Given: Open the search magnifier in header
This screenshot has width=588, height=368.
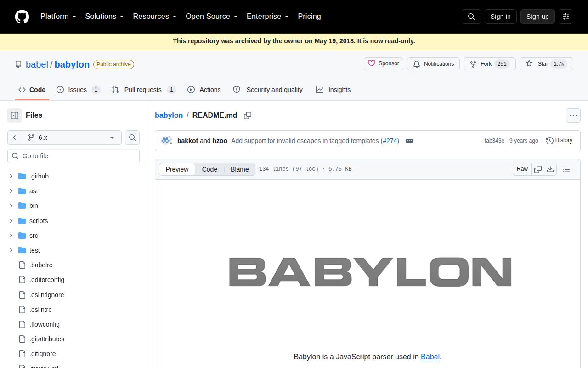Looking at the screenshot, I should (x=471, y=17).
